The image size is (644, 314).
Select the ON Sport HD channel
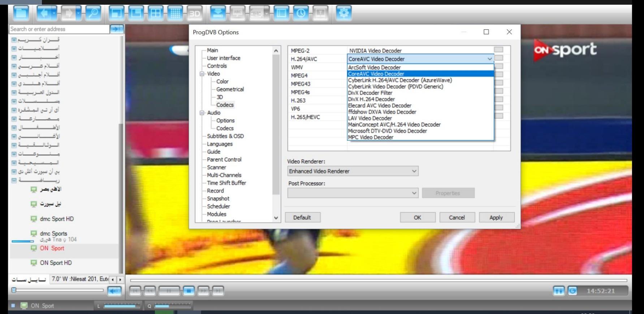point(56,263)
